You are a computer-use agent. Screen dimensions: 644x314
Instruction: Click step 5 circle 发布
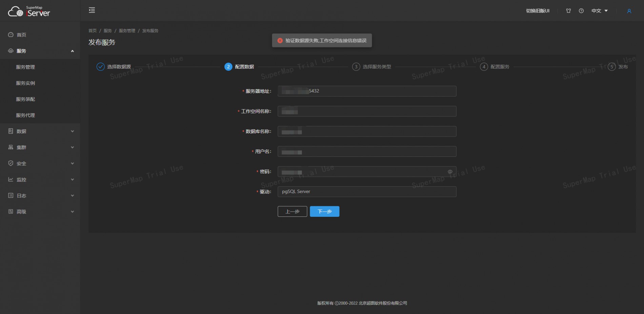pyautogui.click(x=612, y=67)
